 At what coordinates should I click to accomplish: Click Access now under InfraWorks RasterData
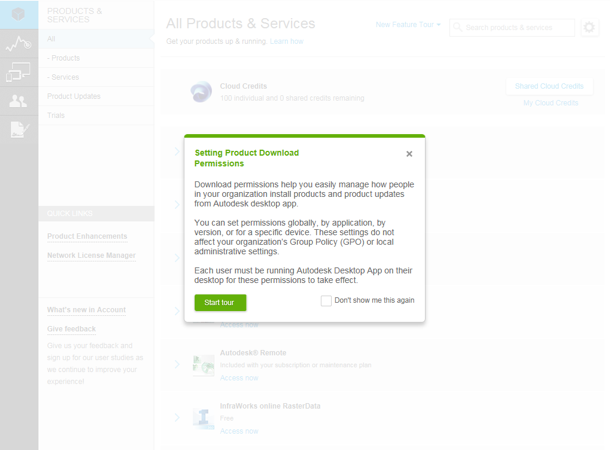[239, 431]
